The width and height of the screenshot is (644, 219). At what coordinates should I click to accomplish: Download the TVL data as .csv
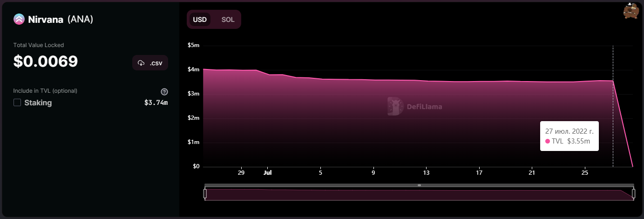point(150,63)
